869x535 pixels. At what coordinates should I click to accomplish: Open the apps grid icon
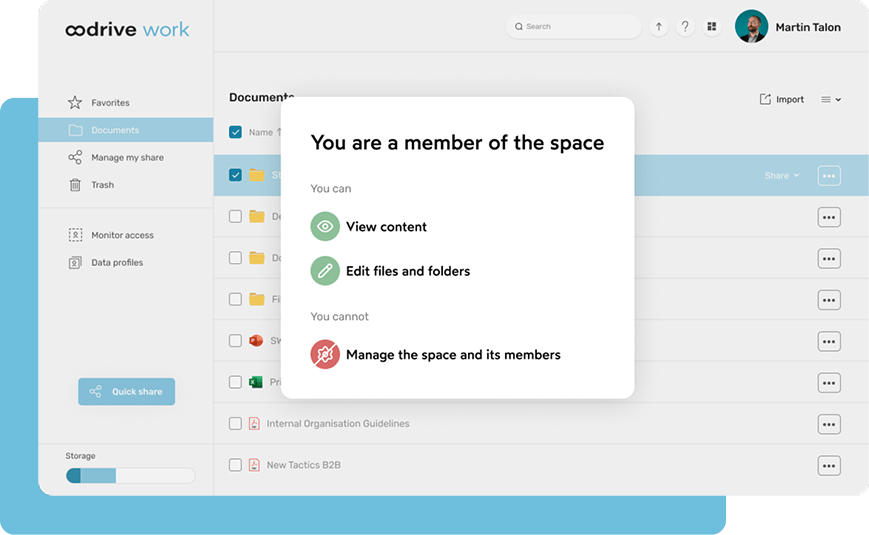click(712, 27)
